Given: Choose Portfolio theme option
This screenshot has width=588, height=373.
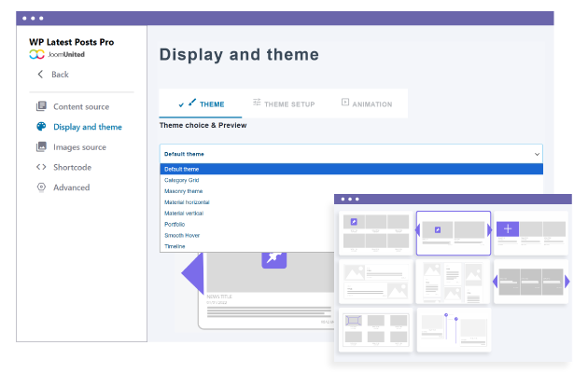Looking at the screenshot, I should 175,225.
